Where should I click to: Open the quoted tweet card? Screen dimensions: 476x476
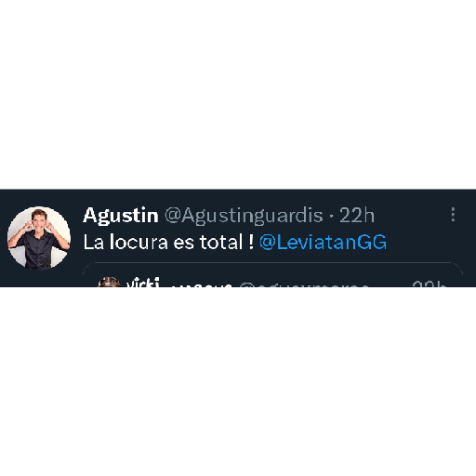click(273, 275)
